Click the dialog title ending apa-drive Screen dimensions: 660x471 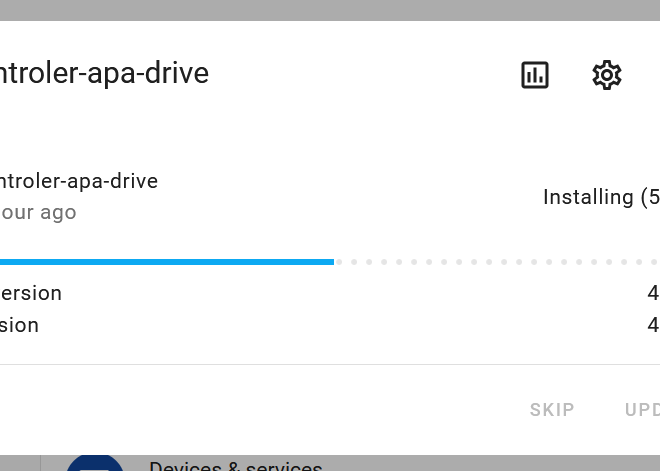(x=104, y=73)
